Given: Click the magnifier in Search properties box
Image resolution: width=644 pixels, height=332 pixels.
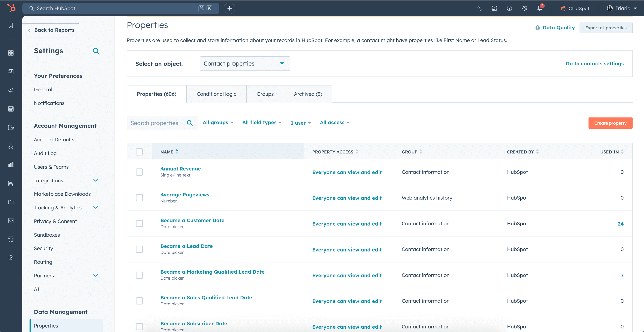Looking at the screenshot, I should 190,123.
